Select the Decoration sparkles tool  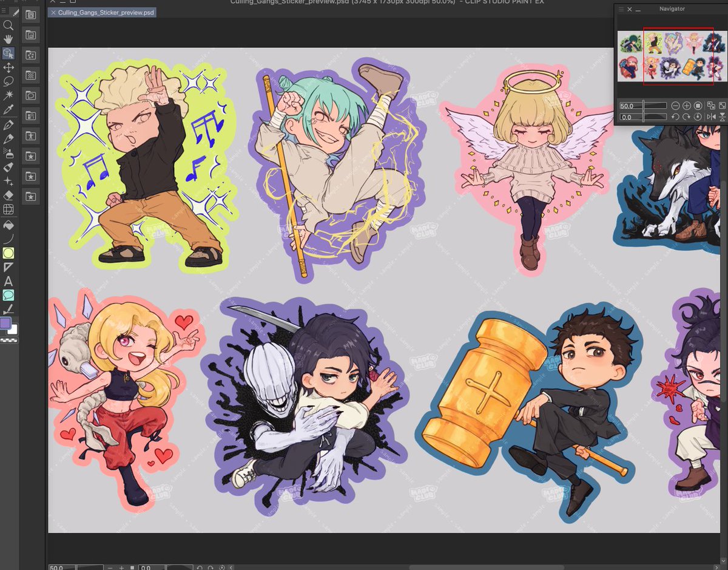point(8,181)
